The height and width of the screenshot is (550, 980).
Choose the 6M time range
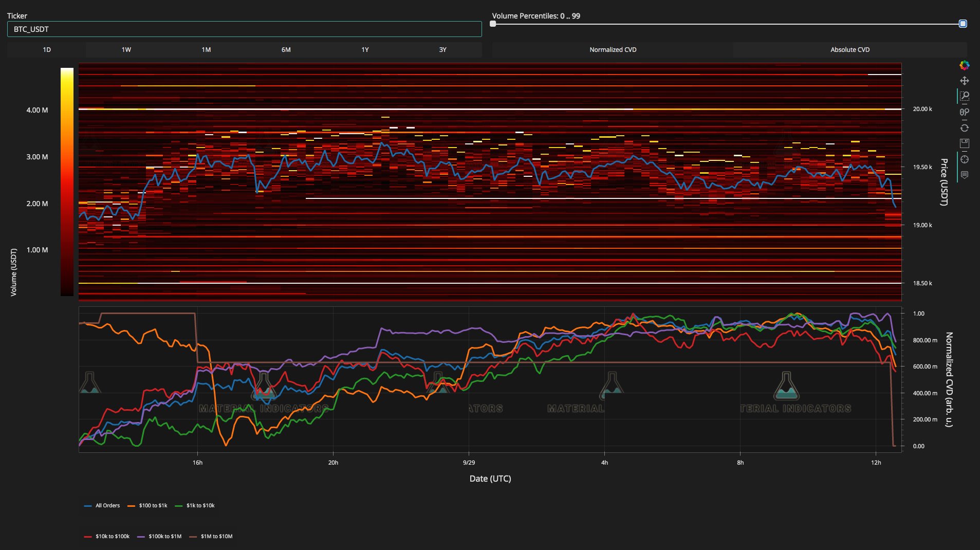tap(286, 50)
